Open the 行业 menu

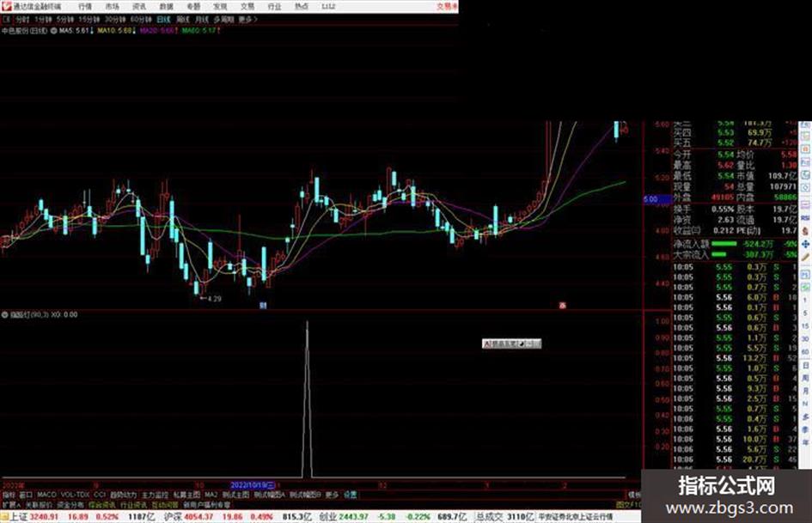[x=274, y=7]
